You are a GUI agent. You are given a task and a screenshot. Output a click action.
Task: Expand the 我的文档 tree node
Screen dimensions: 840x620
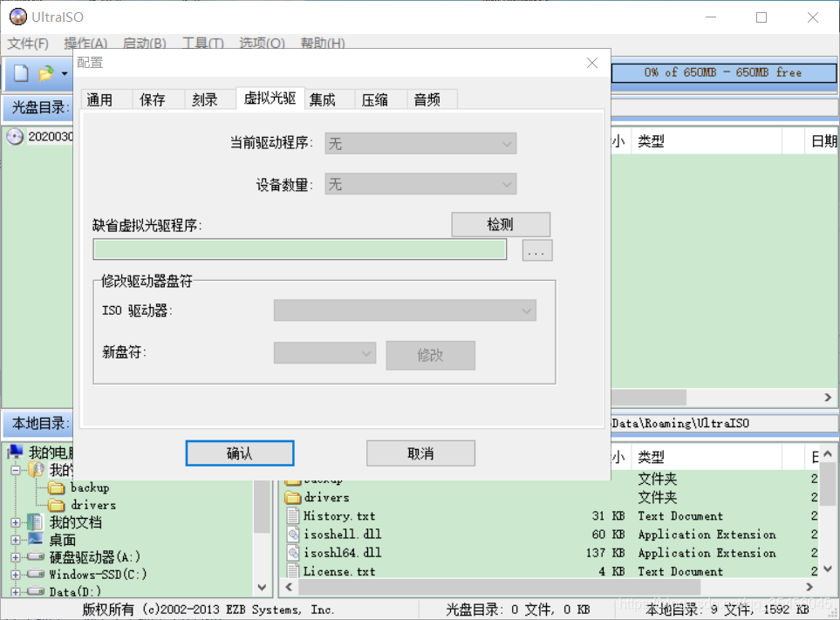tap(16, 522)
